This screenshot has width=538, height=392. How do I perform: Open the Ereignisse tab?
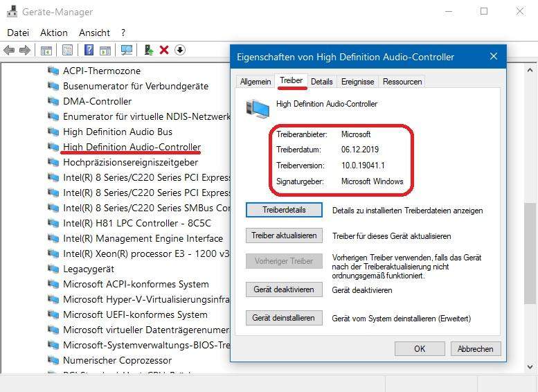pos(357,82)
